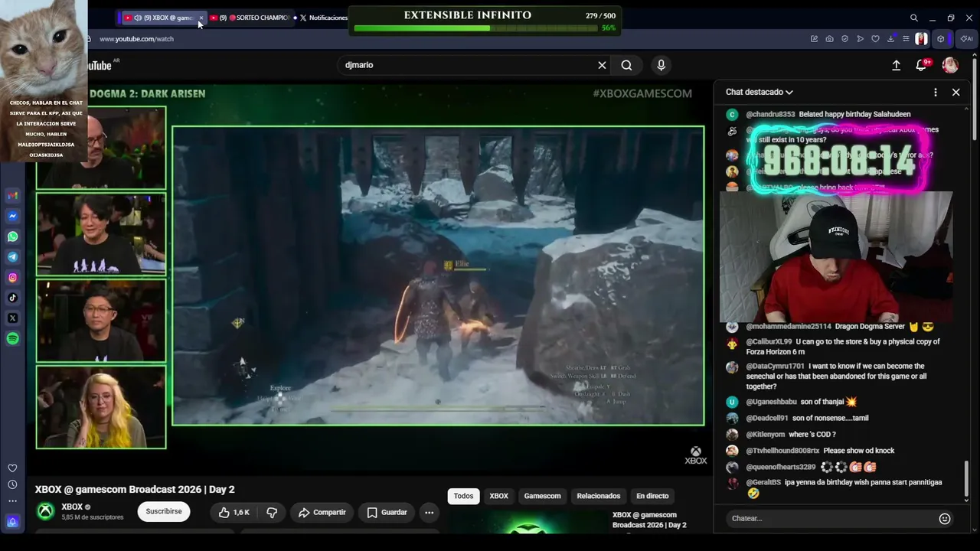Select the Todos filter chip
Viewport: 980px width, 551px height.
[463, 496]
